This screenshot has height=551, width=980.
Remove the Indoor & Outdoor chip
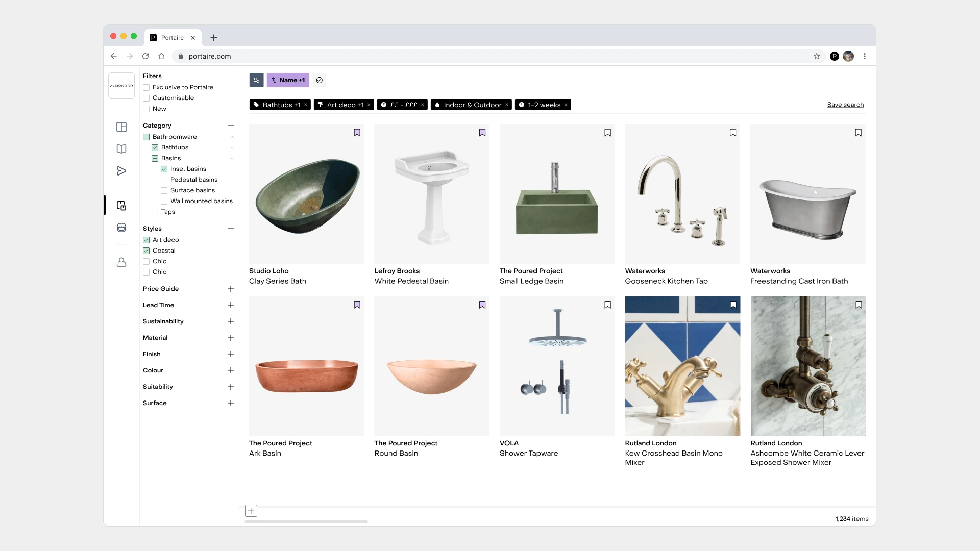pos(507,105)
